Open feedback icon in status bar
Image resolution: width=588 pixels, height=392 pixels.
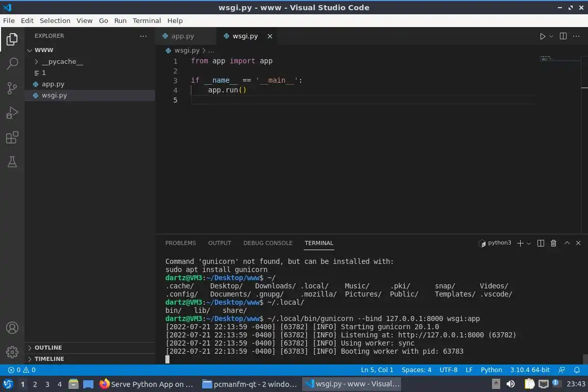pyautogui.click(x=561, y=370)
